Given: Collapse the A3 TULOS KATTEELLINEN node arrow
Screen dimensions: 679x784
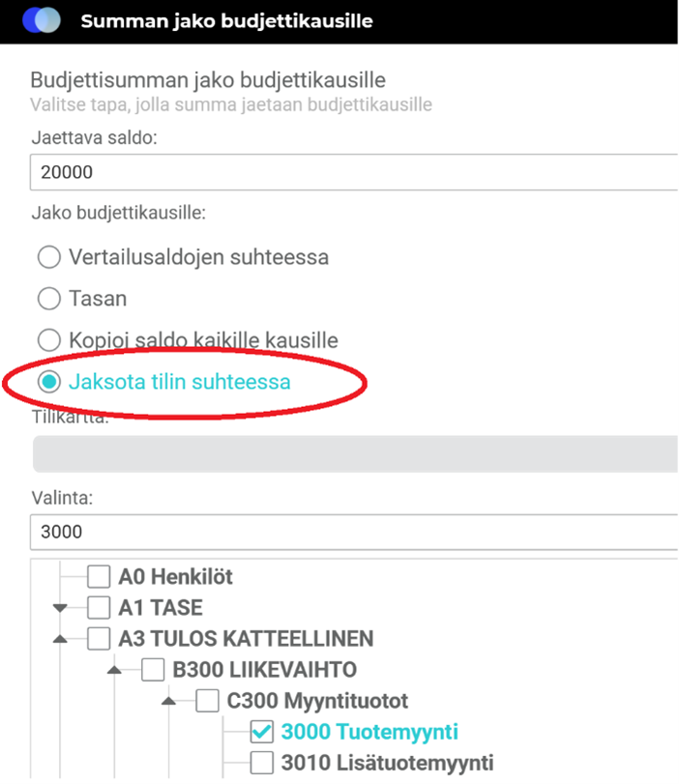Looking at the screenshot, I should pyautogui.click(x=61, y=639).
